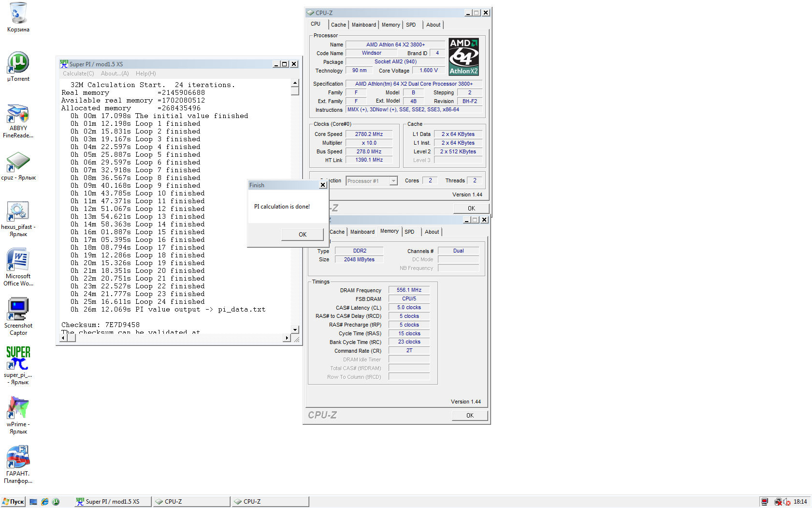Click the Channels # Dual field
This screenshot has height=508, width=812.
click(458, 251)
